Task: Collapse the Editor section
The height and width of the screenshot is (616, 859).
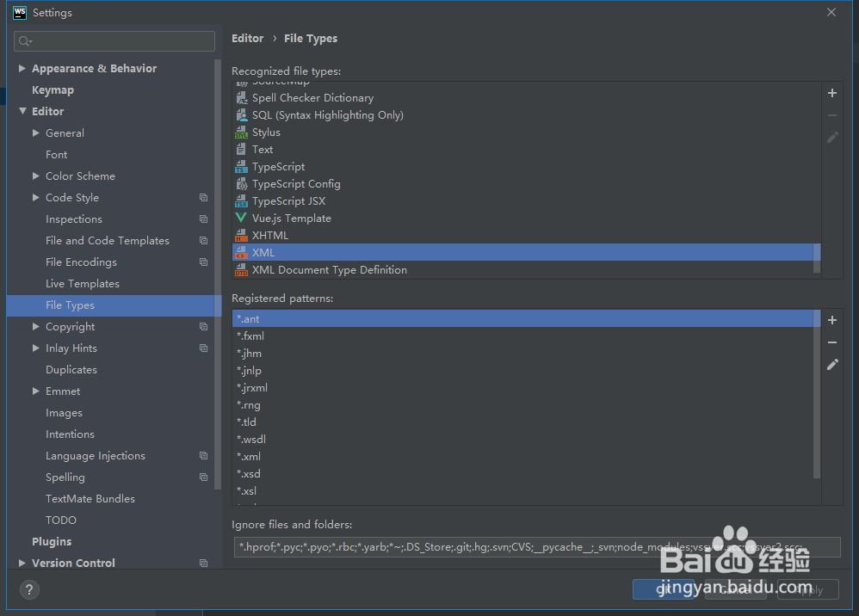Action: (21, 111)
